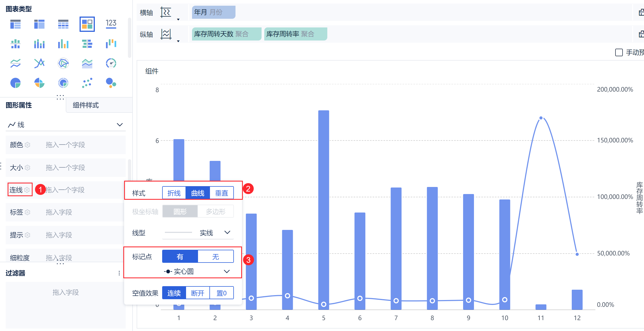The height and width of the screenshot is (331, 644).
Task: Set null value effect to 断开
Action: (x=198, y=293)
